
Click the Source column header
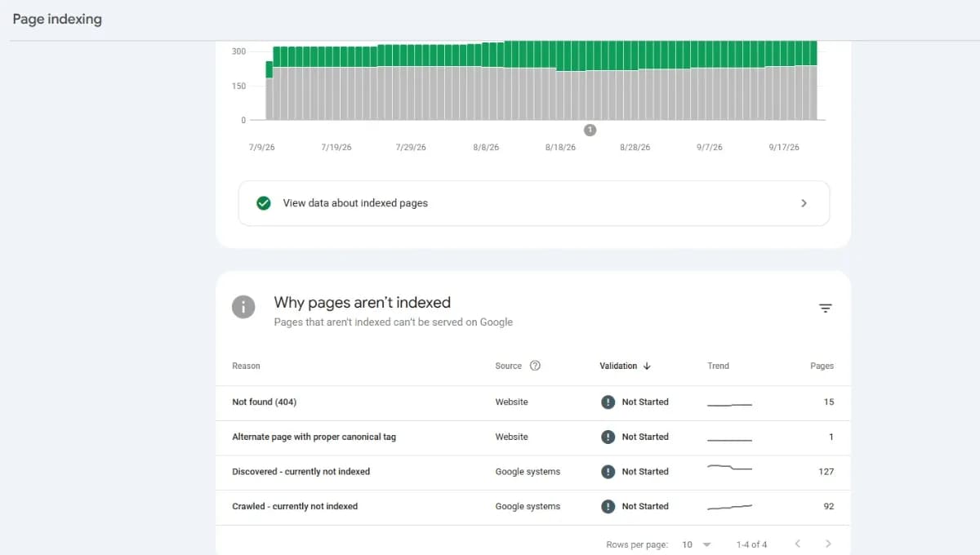click(508, 366)
